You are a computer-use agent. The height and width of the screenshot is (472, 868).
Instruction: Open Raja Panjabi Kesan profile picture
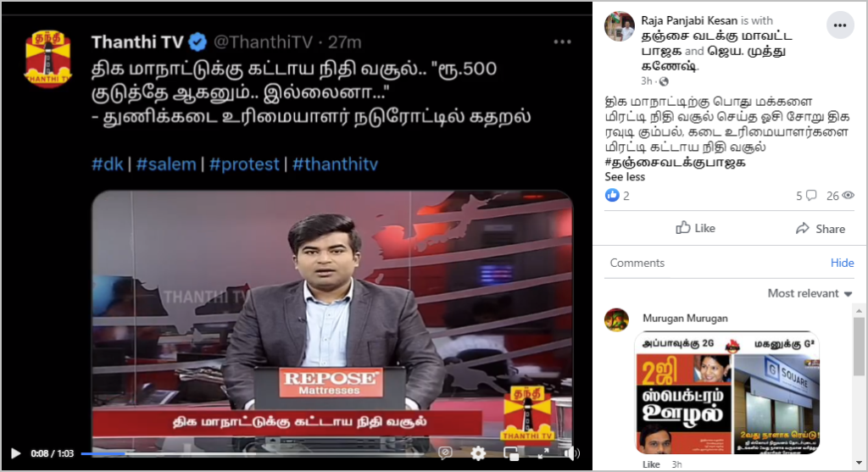click(x=620, y=25)
